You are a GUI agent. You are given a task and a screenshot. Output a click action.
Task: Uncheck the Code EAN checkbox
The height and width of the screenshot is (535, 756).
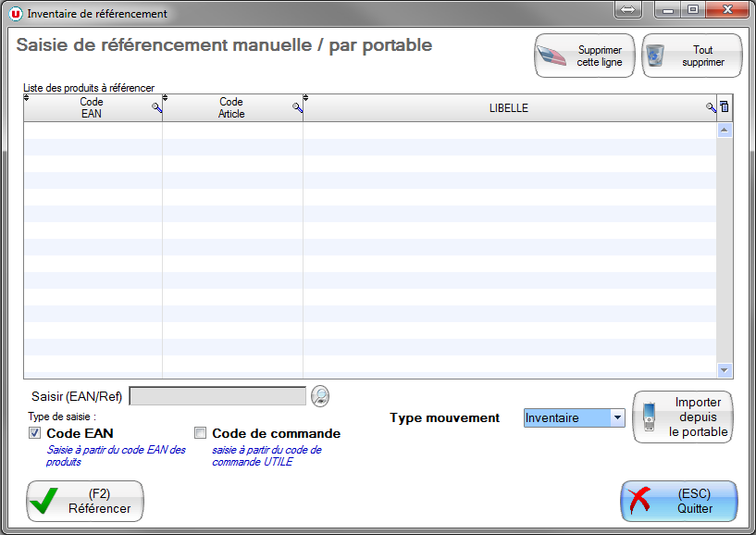pyautogui.click(x=34, y=433)
